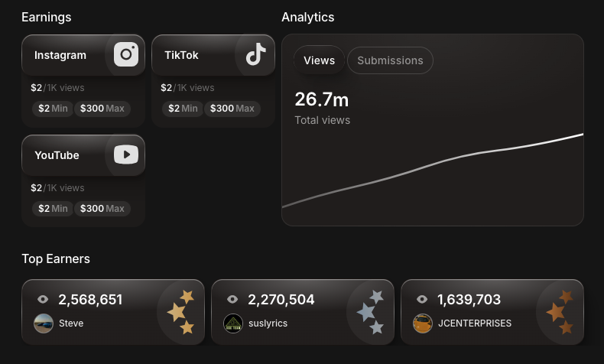
Task: Click the bronze stars badge on JCENTERPRISES card
Action: pyautogui.click(x=560, y=311)
